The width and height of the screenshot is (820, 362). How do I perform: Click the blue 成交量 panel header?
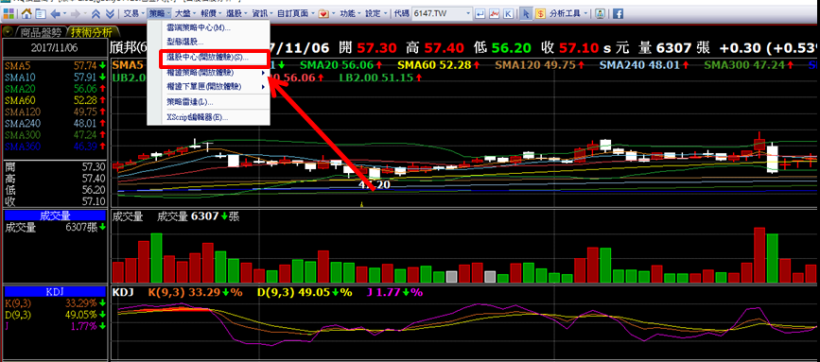55,216
